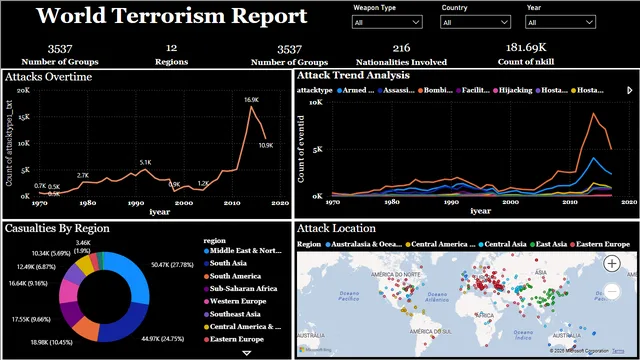Screen dimensions: 640x360
Task: Click the 16.9K peak data label
Action: 251,100
